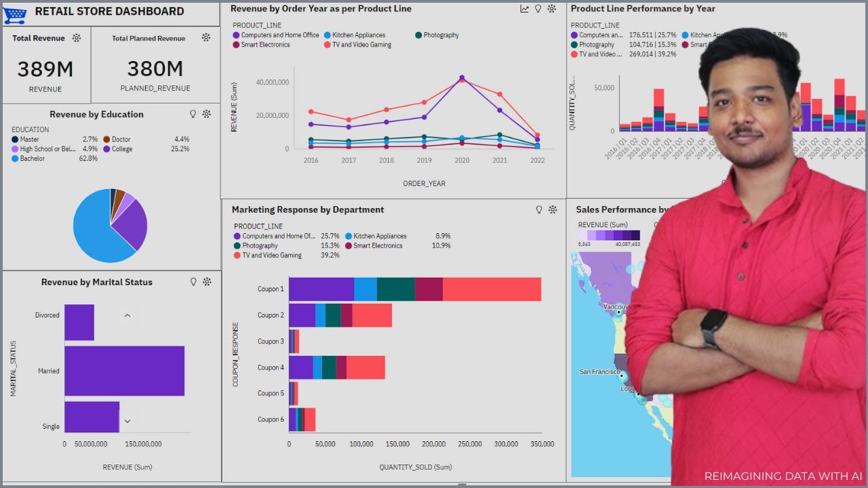
Task: Click the 2019 label on order year axis
Action: [x=424, y=161]
